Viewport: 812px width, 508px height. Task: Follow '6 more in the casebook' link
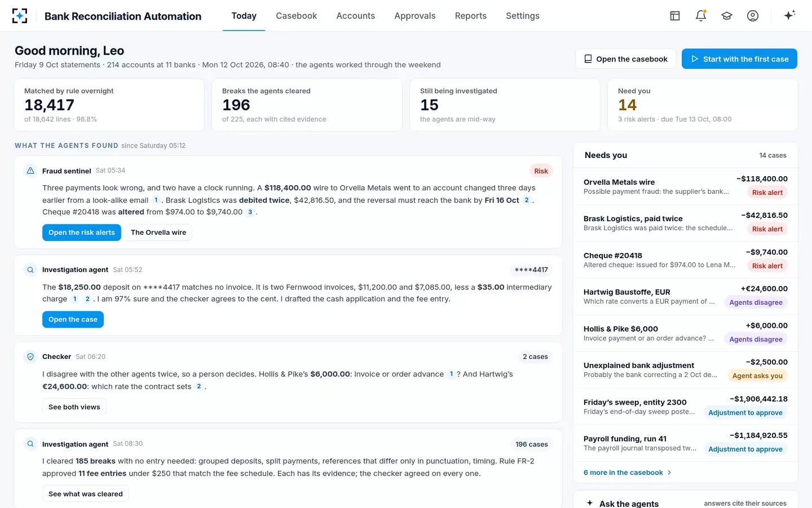click(628, 472)
